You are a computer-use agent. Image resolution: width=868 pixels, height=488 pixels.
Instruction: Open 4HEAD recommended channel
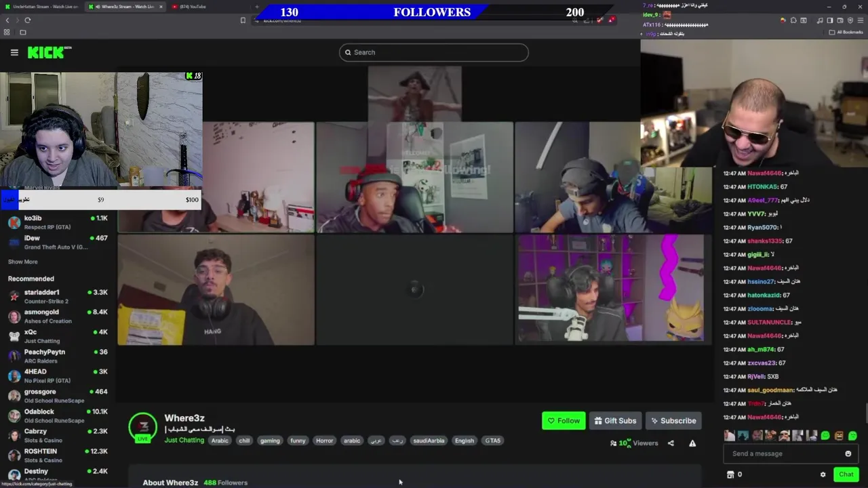(58, 375)
